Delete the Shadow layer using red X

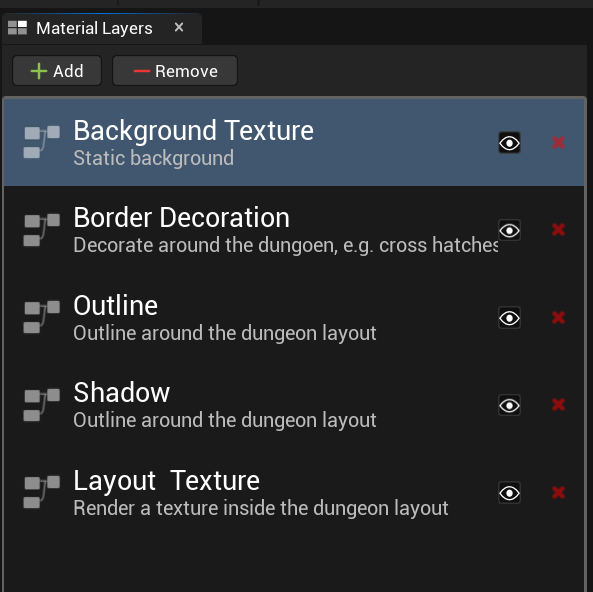(x=558, y=405)
